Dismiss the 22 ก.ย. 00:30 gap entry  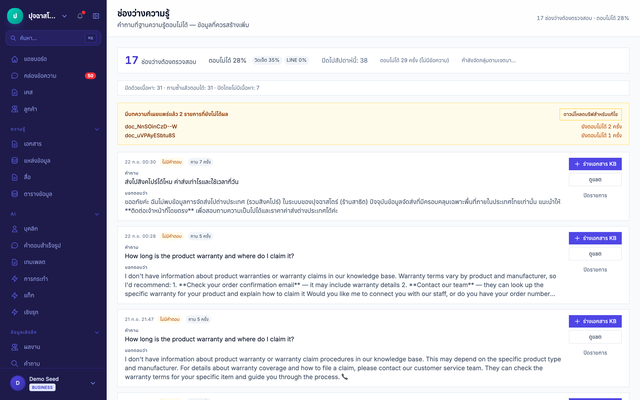(x=595, y=196)
